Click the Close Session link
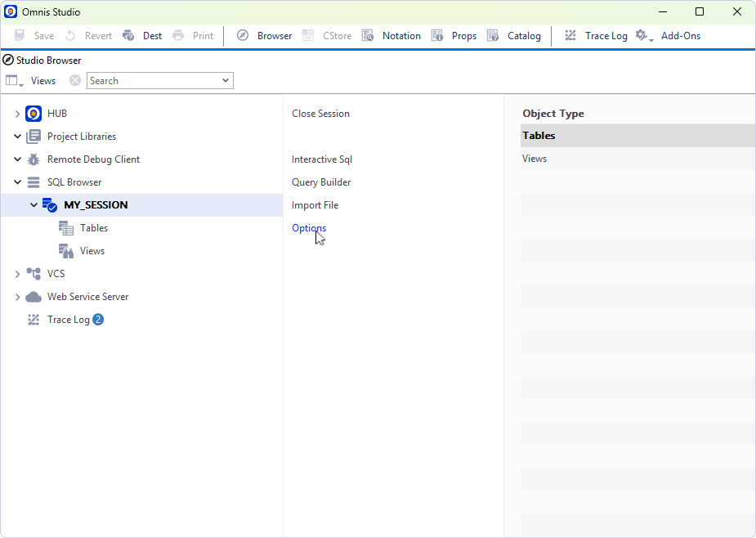The width and height of the screenshot is (756, 538). click(x=320, y=114)
